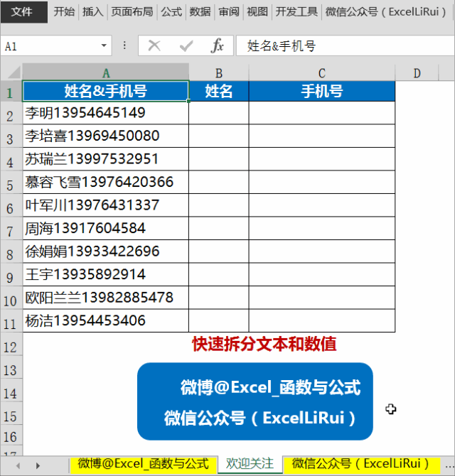Click the Name Box showing A1
This screenshot has width=455, height=476.
pos(56,46)
